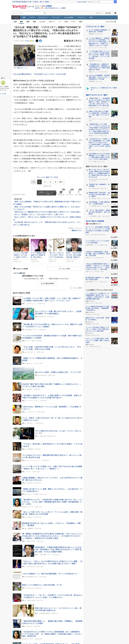Open the オリジナル navigation tab
Viewport: 129px width, 644px height.
pos(56,17)
